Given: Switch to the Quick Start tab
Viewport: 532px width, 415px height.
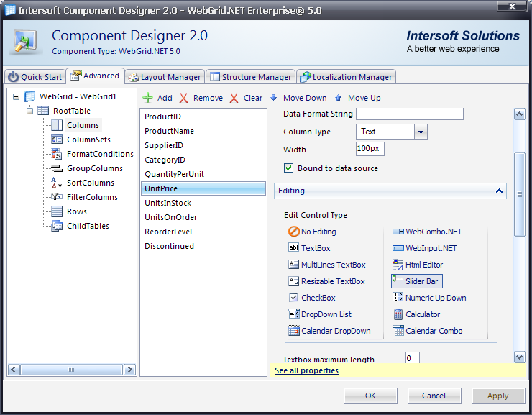Looking at the screenshot, I should pyautogui.click(x=35, y=77).
